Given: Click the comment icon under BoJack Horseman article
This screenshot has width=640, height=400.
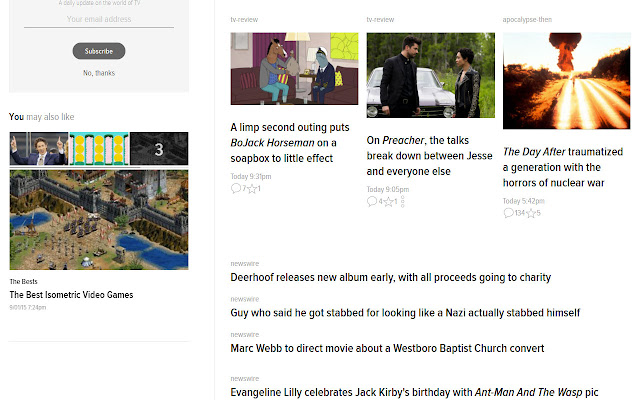Looking at the screenshot, I should tap(236, 188).
